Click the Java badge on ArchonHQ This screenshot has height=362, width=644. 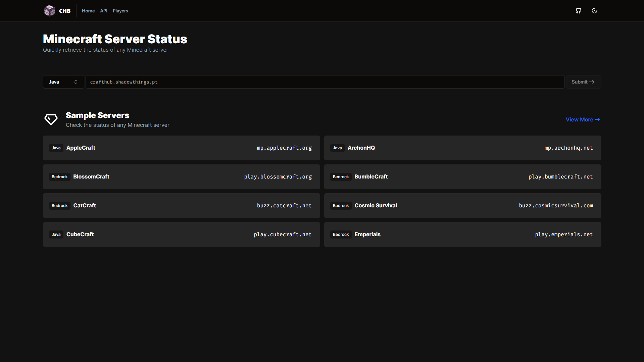pyautogui.click(x=337, y=148)
